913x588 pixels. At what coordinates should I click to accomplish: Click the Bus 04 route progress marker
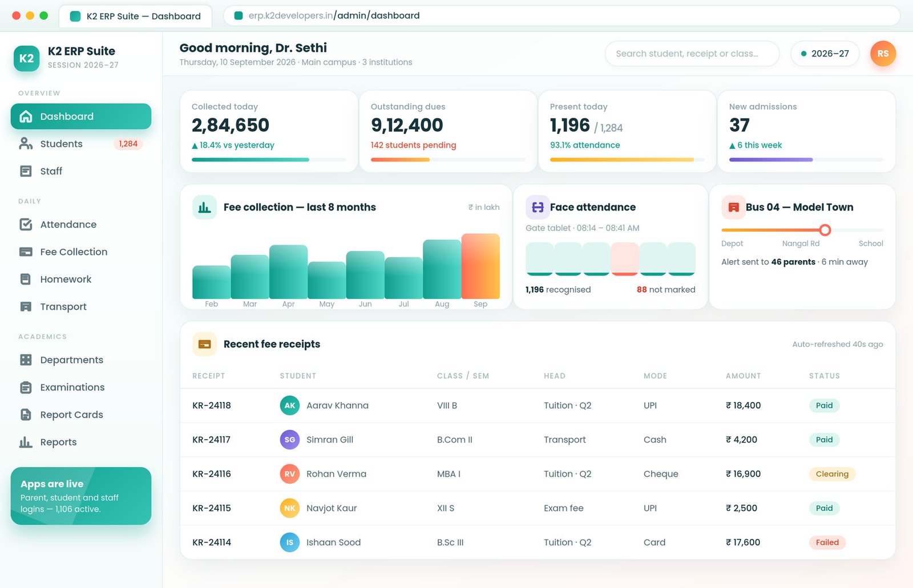pyautogui.click(x=825, y=230)
